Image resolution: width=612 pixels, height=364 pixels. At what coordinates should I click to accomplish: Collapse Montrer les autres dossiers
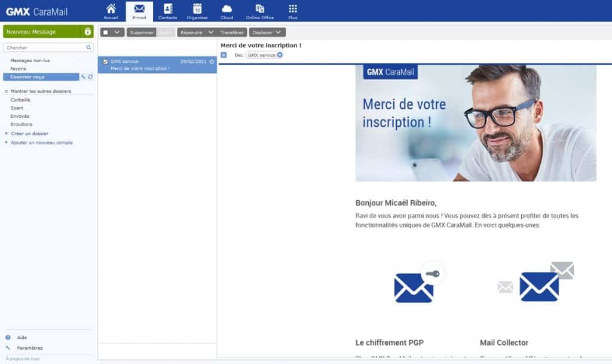pos(6,91)
